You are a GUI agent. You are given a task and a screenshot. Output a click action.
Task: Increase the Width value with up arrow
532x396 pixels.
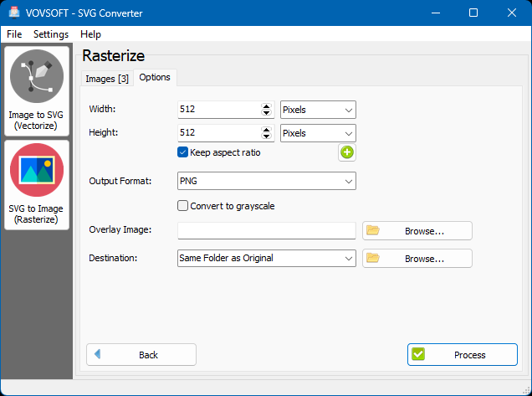pyautogui.click(x=267, y=106)
